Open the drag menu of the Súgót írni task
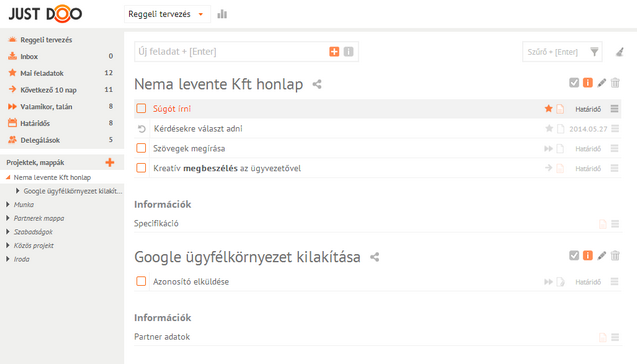637x364 pixels. tap(614, 108)
